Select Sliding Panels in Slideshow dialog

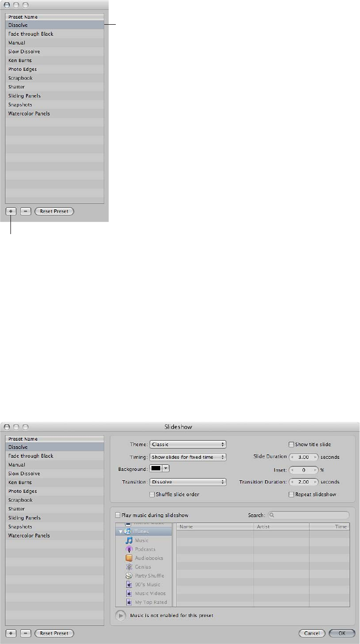coord(54,518)
